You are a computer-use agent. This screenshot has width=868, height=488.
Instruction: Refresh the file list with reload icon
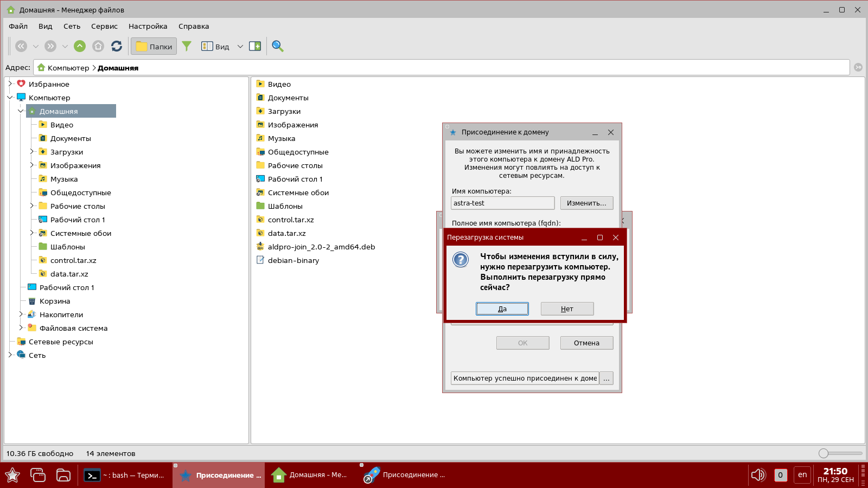click(117, 46)
